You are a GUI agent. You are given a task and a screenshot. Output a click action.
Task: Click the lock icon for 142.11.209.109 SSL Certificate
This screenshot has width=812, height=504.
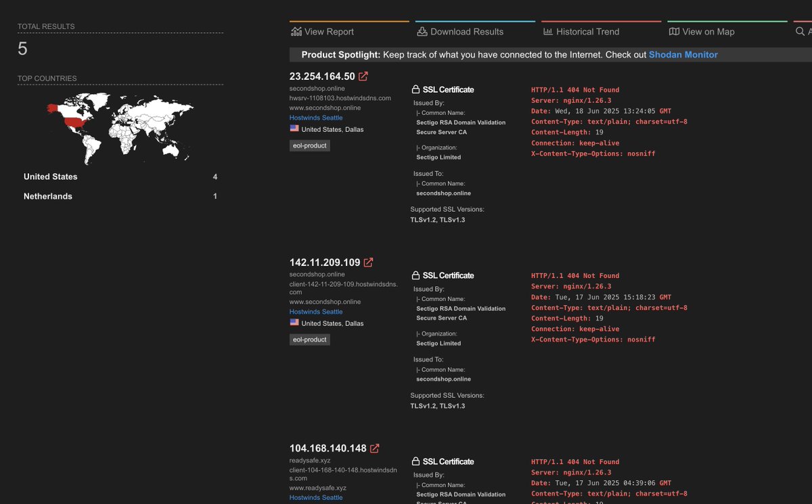pyautogui.click(x=415, y=275)
